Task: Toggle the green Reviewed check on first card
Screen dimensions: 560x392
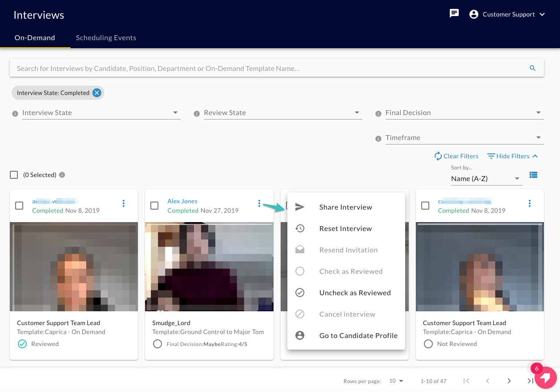Action: click(x=22, y=344)
